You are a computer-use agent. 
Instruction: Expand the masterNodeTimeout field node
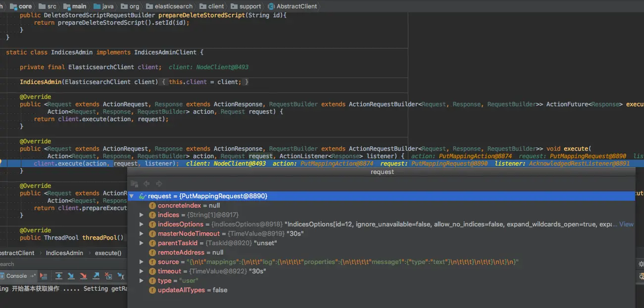point(142,234)
